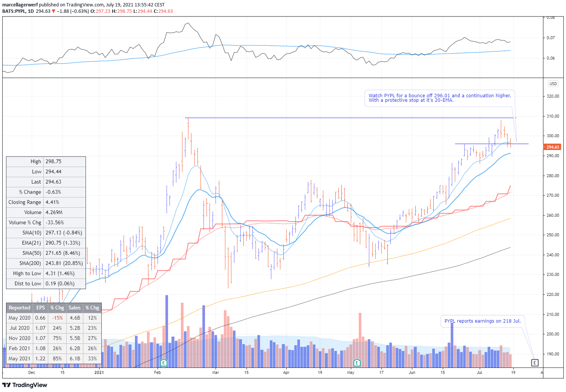
Task: Click the horizontal resistance line near 310
Action: point(350,118)
